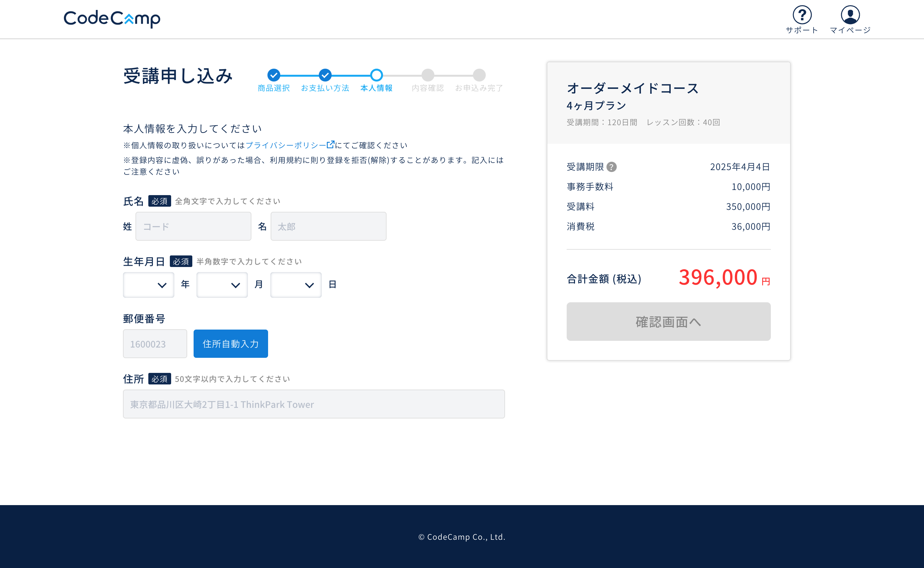Click the 内容確認 step circle
Image resolution: width=924 pixels, height=568 pixels.
(x=428, y=75)
